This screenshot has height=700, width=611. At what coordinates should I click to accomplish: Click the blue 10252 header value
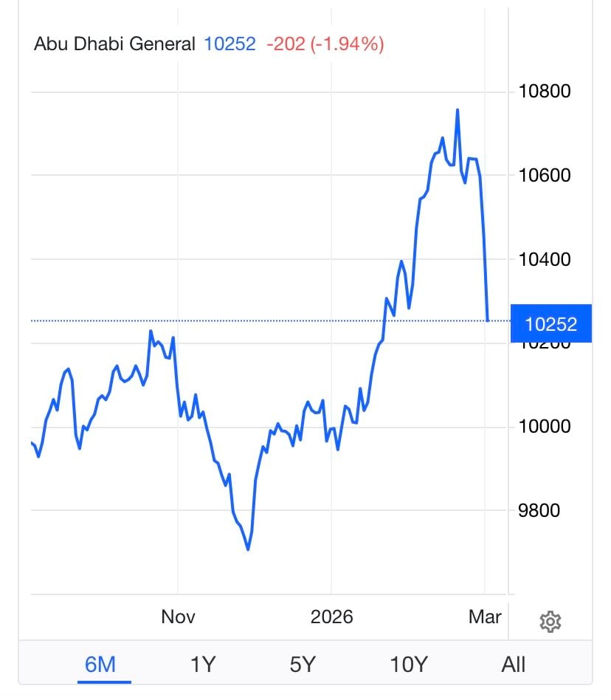pyautogui.click(x=229, y=44)
